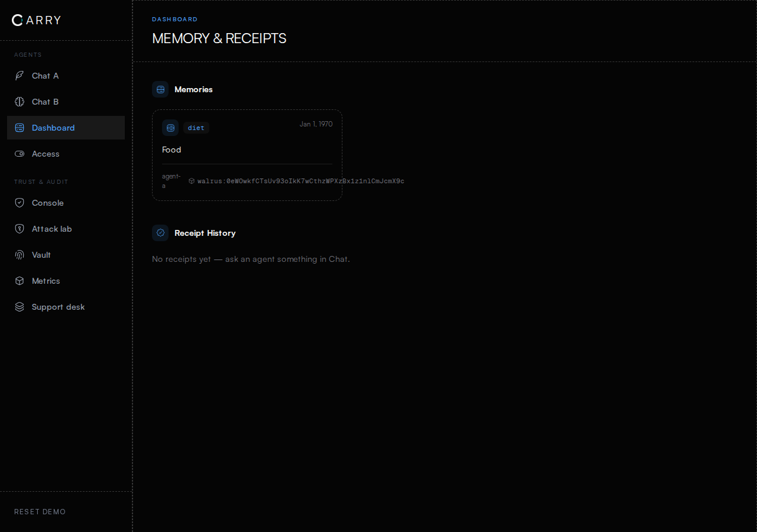Click the Dashboard breadcrumb label
This screenshot has height=532, width=757.
pyautogui.click(x=175, y=20)
